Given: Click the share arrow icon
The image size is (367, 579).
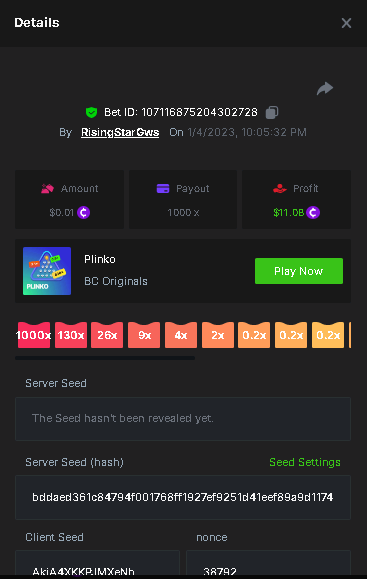Looking at the screenshot, I should (x=325, y=89).
